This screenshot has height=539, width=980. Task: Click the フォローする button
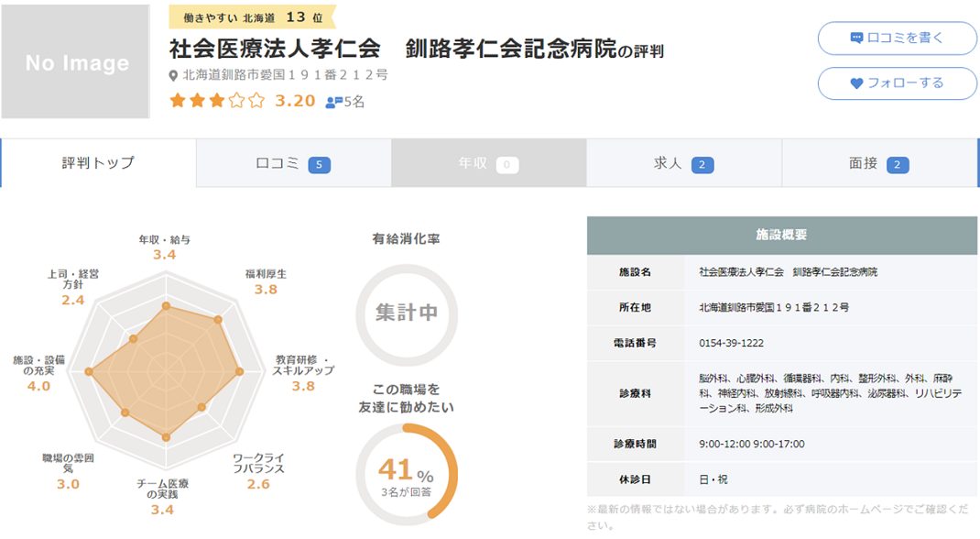pyautogui.click(x=896, y=83)
